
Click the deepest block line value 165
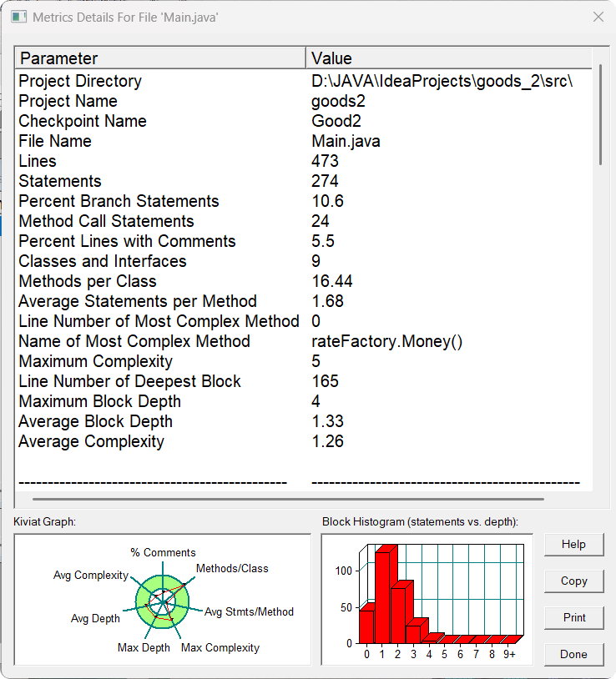[x=325, y=381]
